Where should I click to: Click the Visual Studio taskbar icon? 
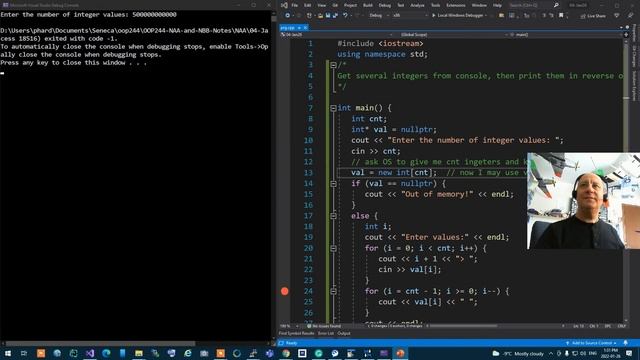tap(90, 353)
